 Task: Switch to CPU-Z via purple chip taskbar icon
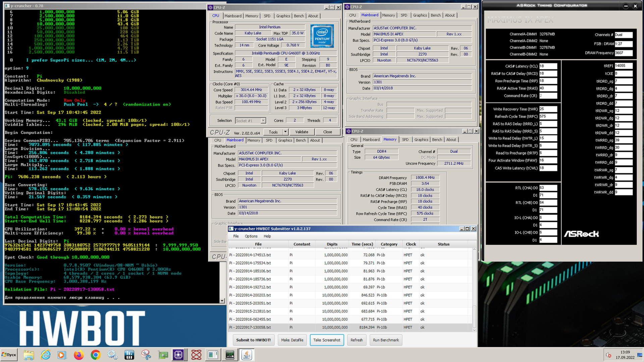click(178, 355)
